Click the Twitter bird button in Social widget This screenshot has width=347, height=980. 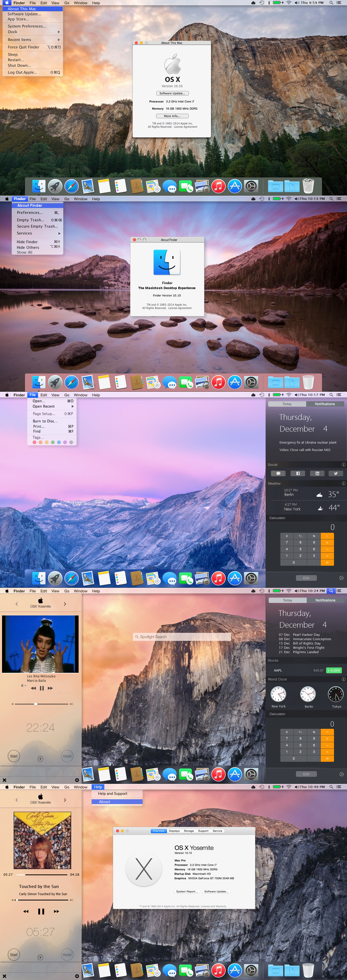click(x=336, y=473)
